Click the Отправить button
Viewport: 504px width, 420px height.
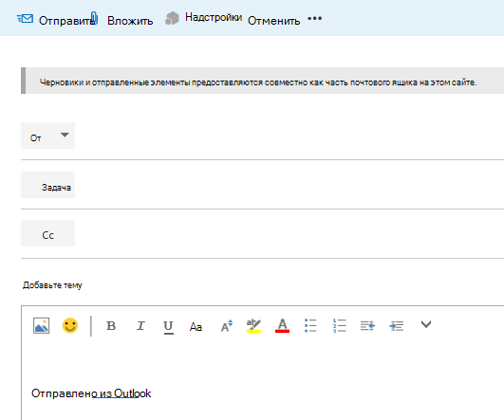click(56, 20)
